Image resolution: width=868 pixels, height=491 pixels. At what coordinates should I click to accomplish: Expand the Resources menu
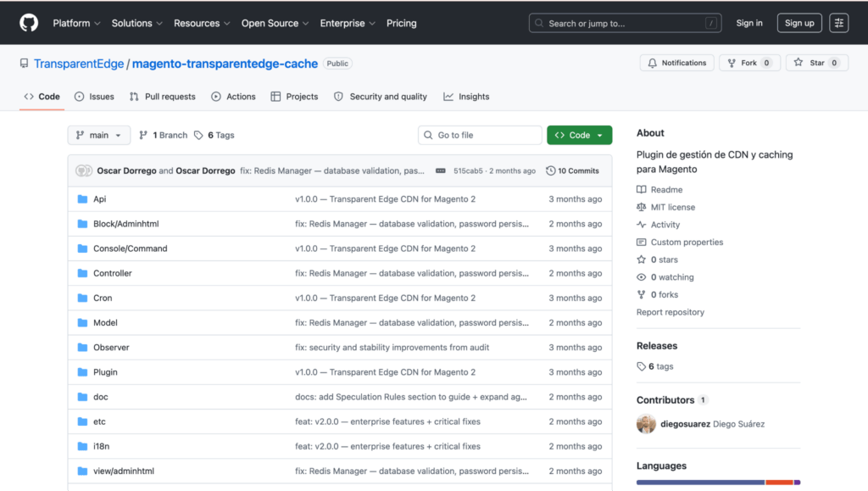202,23
